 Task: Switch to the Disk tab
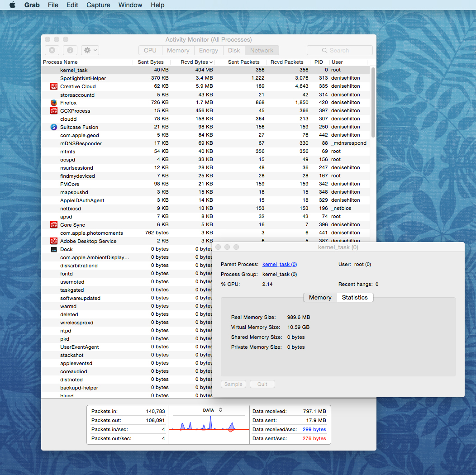coord(234,50)
